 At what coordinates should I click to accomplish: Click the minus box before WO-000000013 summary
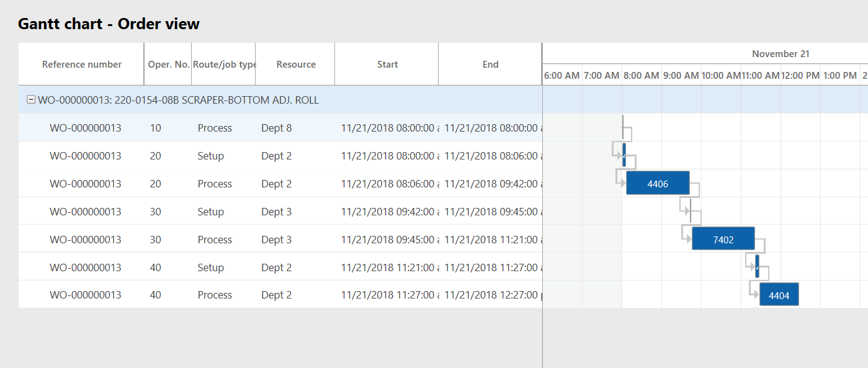click(30, 99)
